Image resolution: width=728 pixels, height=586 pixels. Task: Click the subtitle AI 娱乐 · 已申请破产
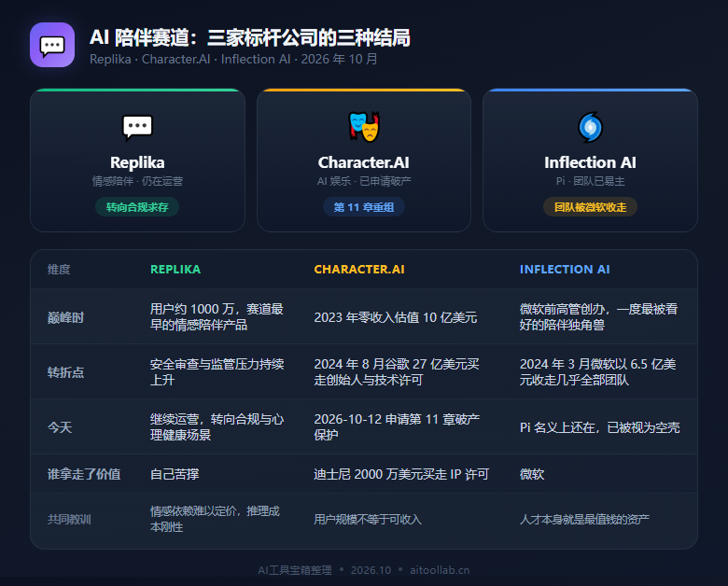364,181
